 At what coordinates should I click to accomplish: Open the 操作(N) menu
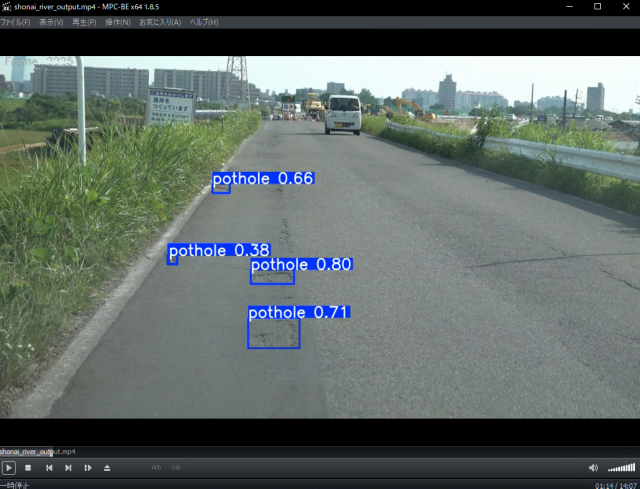[x=118, y=22]
